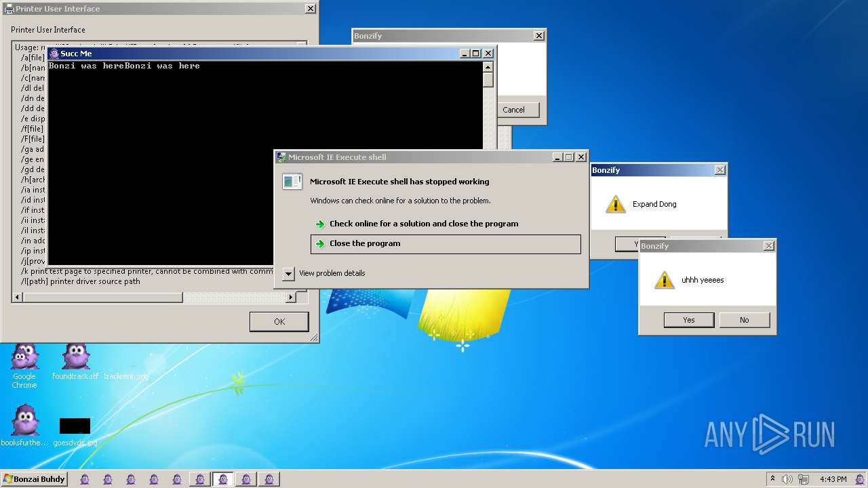Click the network tray icon
The image size is (868, 488).
point(803,479)
